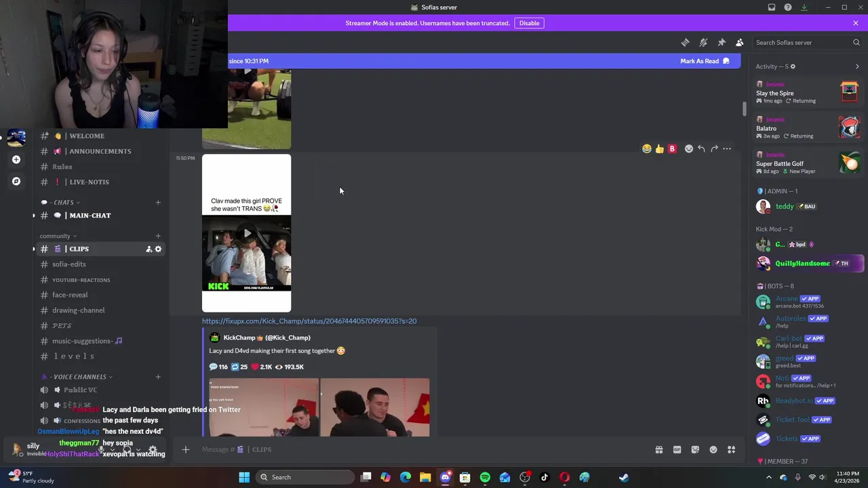Create channel in CHATS category plus
Viewport: 868px width, 488px height.
[x=158, y=202]
